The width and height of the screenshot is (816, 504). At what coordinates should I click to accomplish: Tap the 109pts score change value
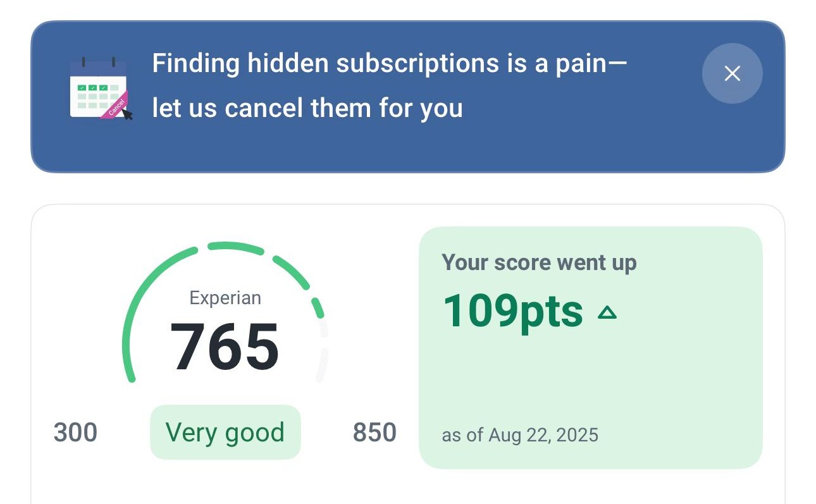click(x=512, y=311)
